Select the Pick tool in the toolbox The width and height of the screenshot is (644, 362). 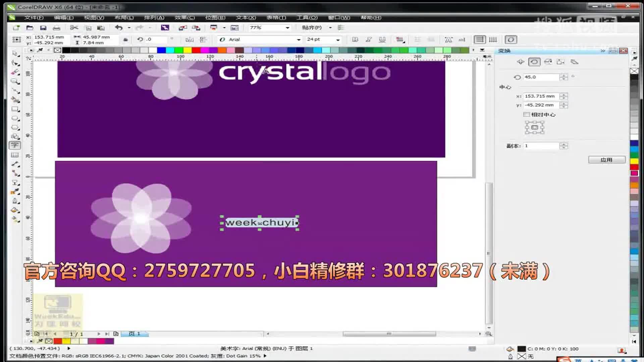coord(15,53)
